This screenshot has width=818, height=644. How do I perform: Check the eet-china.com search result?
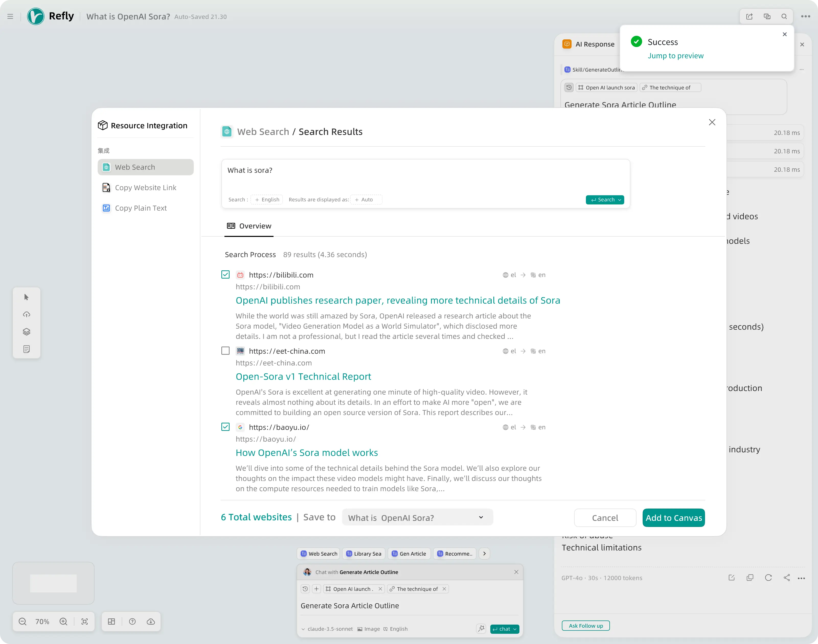[225, 351]
